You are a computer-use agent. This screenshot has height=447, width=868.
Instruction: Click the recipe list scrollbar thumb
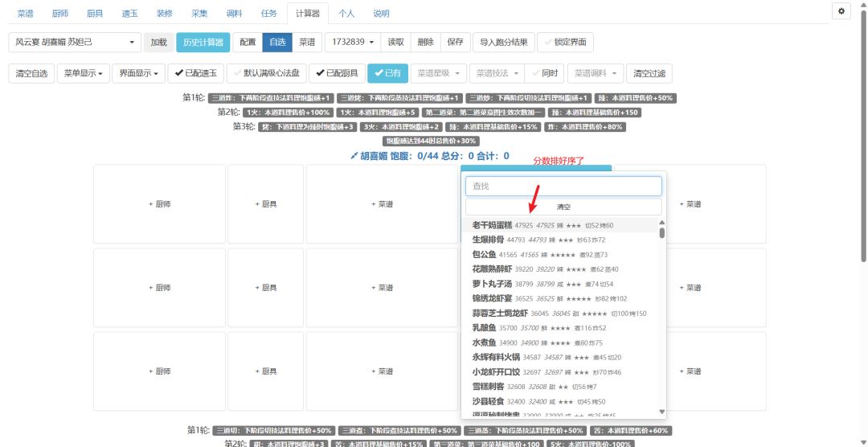[x=662, y=232]
